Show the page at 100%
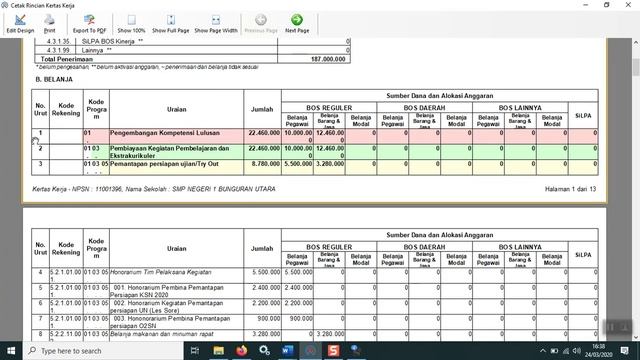The image size is (640, 360). 131,24
